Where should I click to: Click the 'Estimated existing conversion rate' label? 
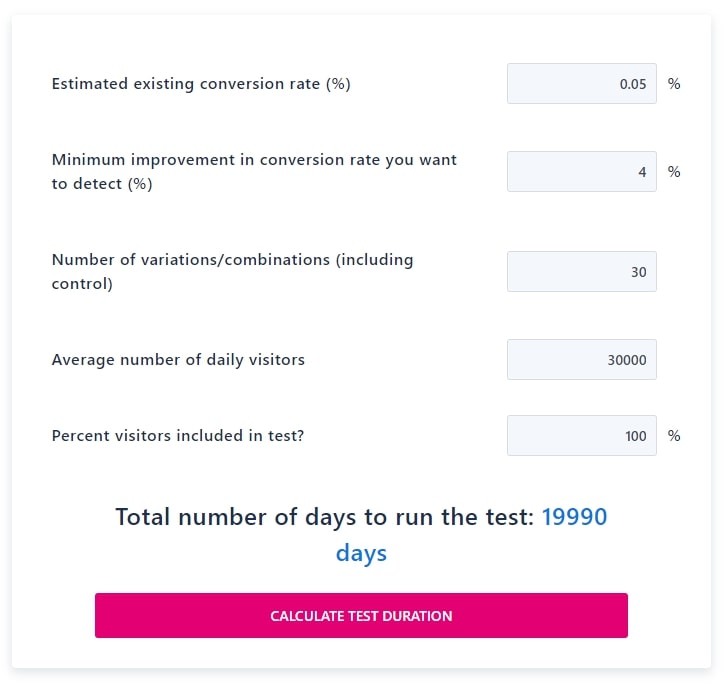[x=201, y=84]
